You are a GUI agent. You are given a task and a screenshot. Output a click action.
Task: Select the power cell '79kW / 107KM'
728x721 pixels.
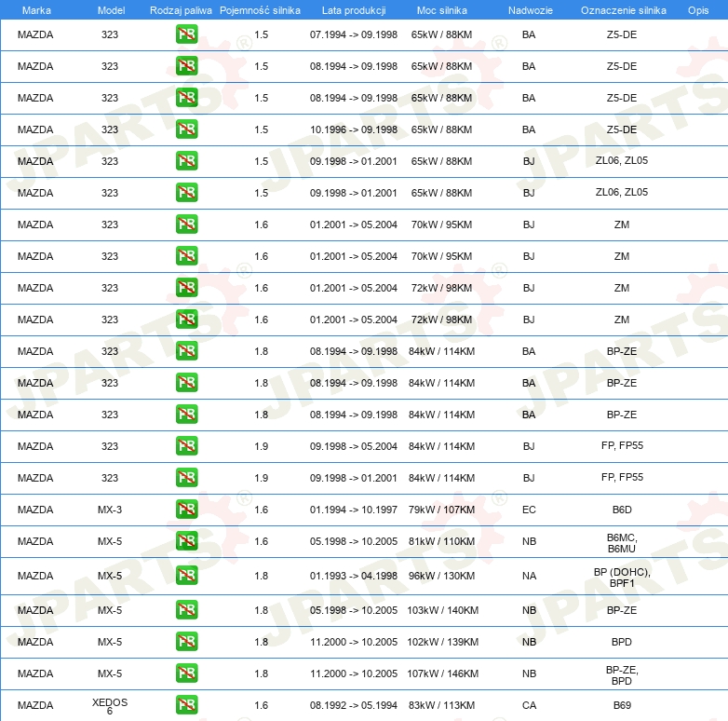point(441,510)
